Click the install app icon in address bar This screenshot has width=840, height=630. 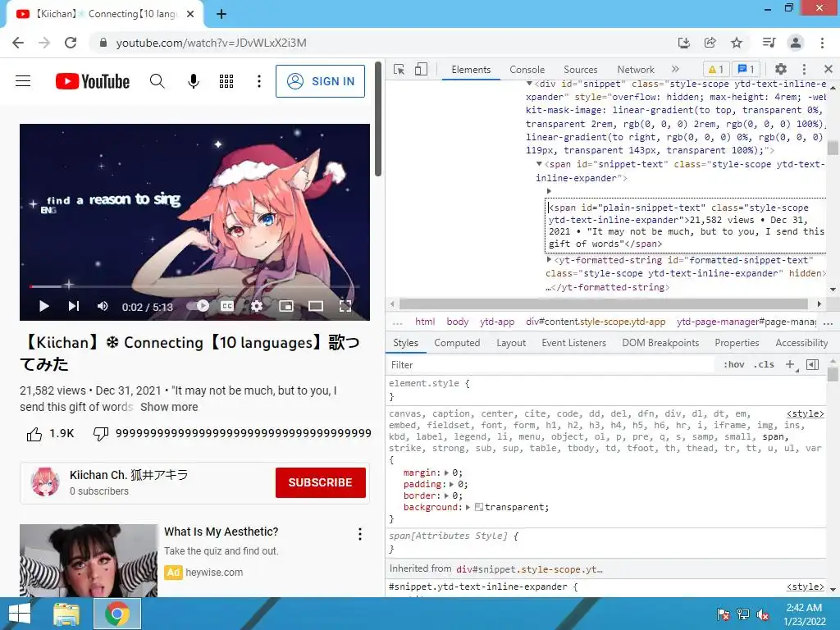(x=683, y=43)
